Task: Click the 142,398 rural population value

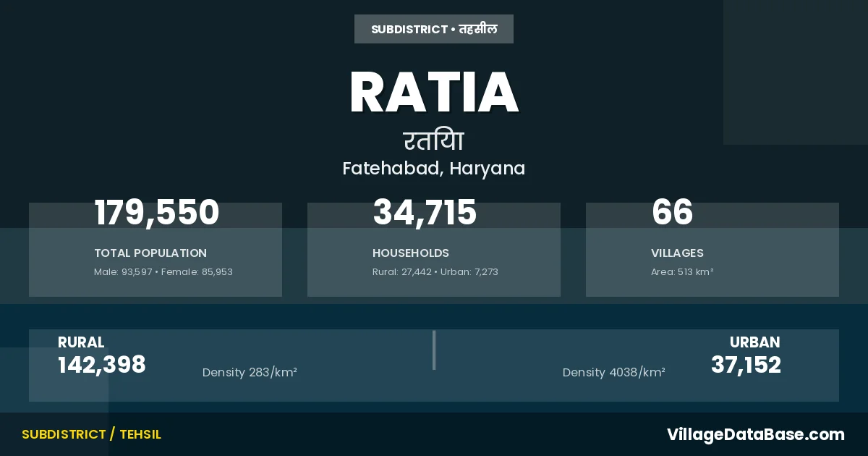Action: pos(102,365)
